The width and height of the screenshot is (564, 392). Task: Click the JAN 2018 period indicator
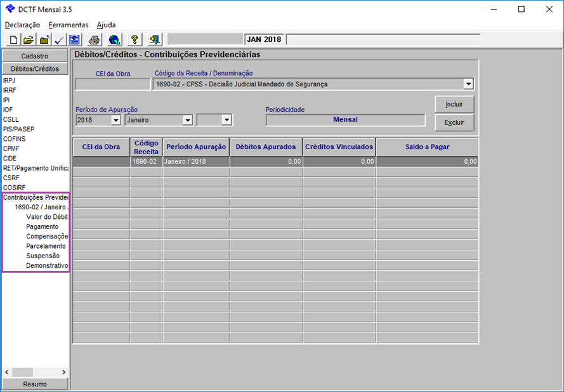(265, 39)
